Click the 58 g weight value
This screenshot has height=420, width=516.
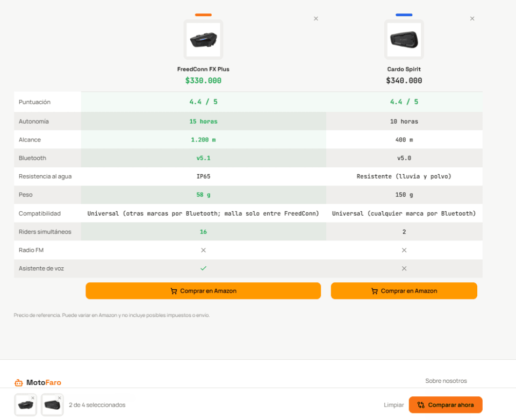point(203,195)
